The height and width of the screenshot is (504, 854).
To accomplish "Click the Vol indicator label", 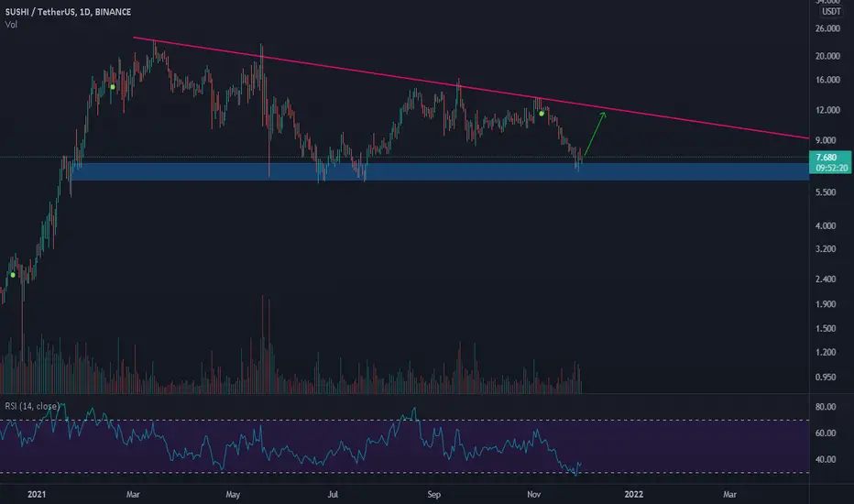I will [11, 25].
